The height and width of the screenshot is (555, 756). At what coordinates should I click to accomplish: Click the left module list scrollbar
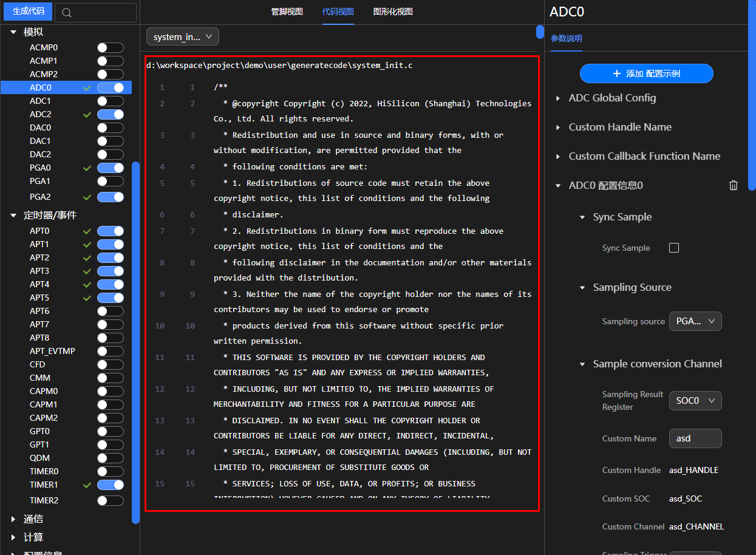(136, 340)
